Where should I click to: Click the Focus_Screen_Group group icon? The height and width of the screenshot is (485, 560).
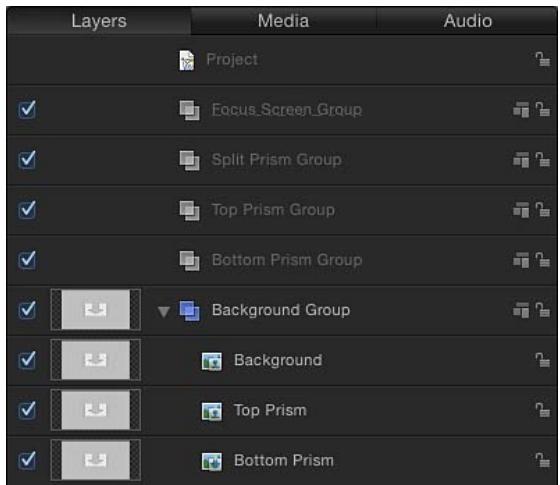[x=189, y=110]
